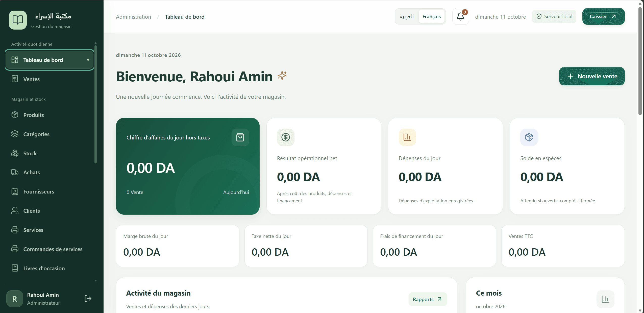Click the main page vertical scrollbar
Image resolution: width=644 pixels, height=313 pixels.
(640, 61)
